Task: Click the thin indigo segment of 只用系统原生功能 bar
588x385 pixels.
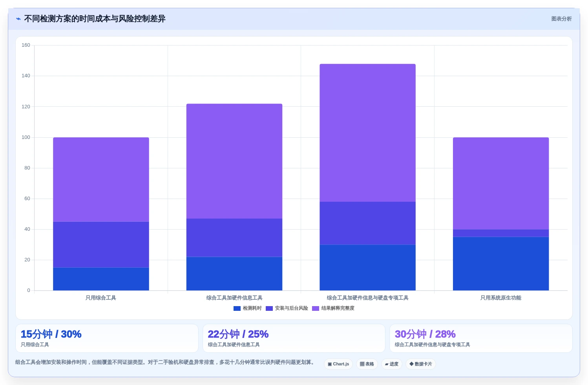Action: point(501,233)
